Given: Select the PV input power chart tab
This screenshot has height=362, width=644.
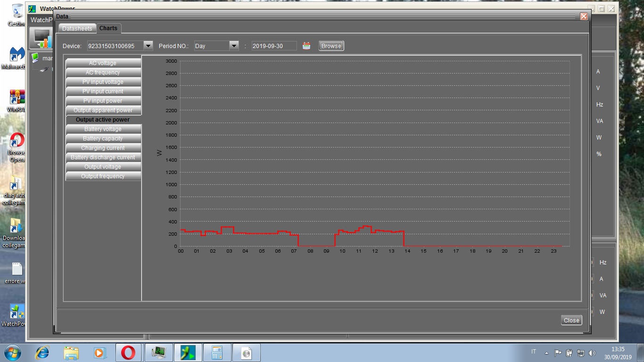Looking at the screenshot, I should [103, 101].
